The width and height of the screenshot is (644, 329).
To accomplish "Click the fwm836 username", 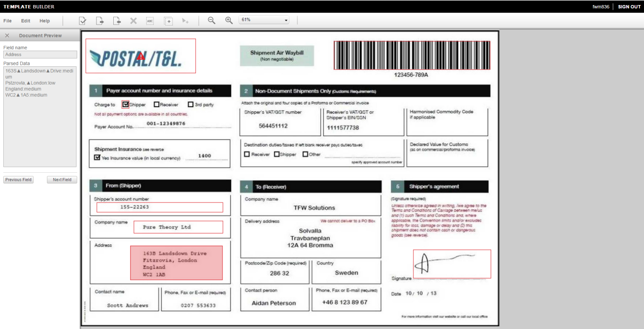I will [601, 6].
